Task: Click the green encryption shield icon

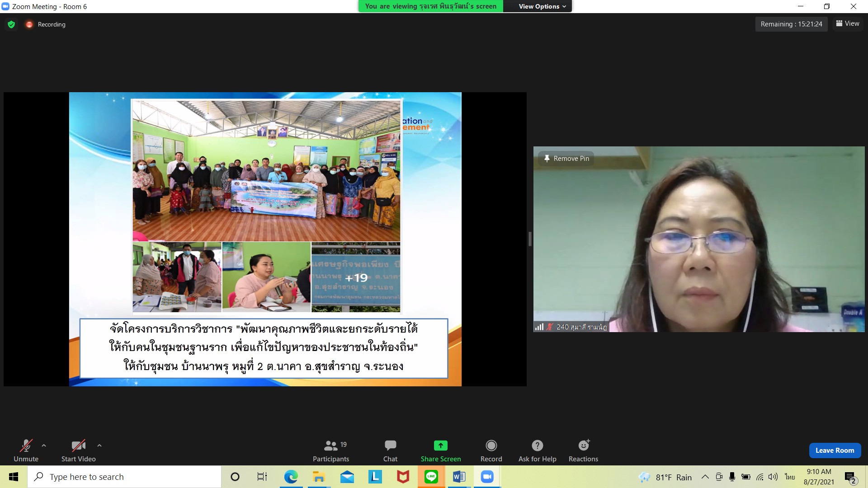Action: click(11, 24)
